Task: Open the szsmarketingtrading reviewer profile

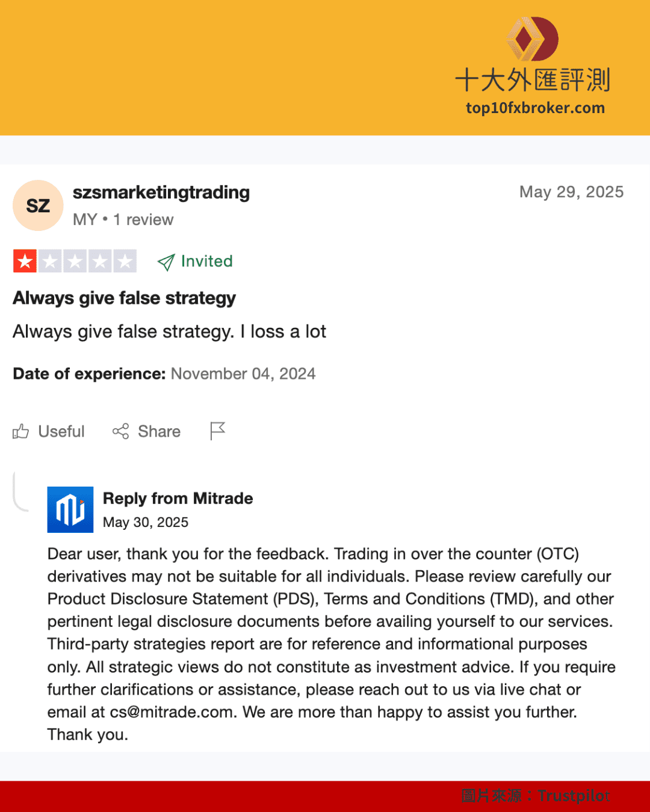Action: click(161, 192)
